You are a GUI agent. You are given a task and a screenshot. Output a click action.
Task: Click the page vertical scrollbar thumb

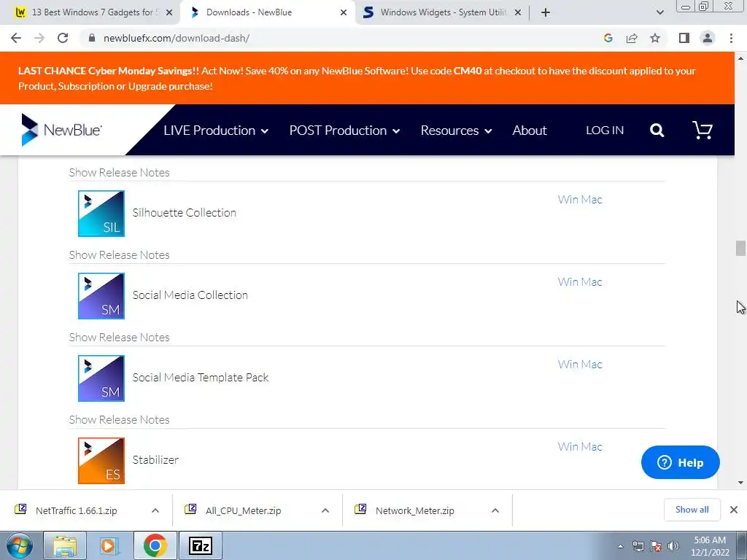click(x=740, y=249)
